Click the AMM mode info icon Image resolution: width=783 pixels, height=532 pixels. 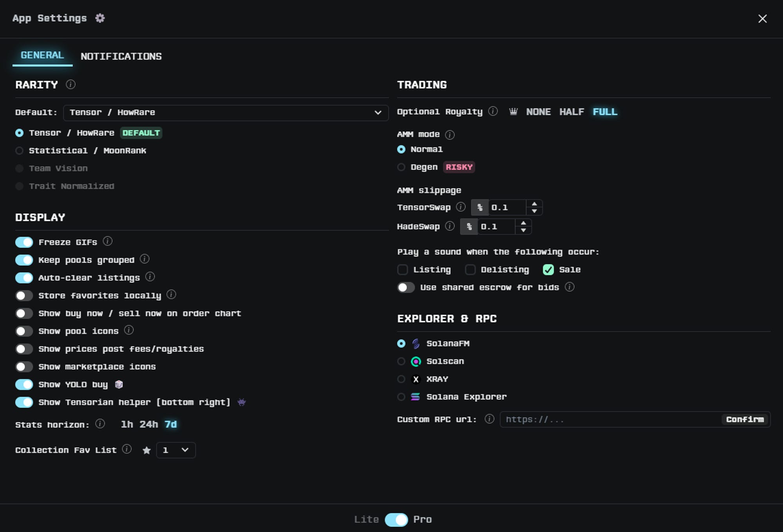point(450,135)
